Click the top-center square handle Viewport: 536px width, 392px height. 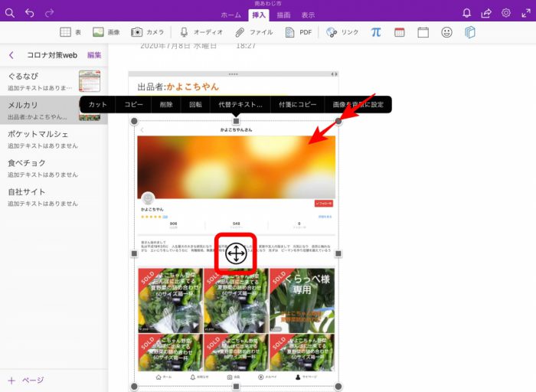click(236, 121)
